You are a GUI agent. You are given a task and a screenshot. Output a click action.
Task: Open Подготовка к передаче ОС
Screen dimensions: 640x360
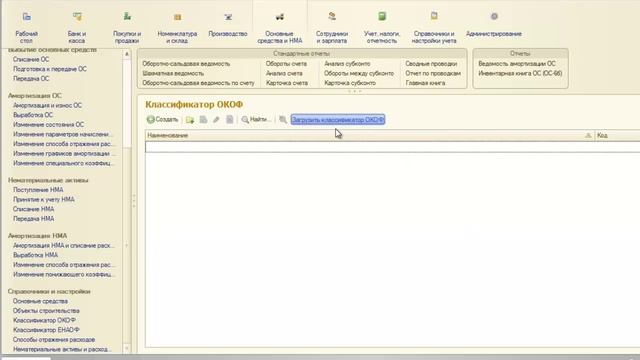click(50, 69)
